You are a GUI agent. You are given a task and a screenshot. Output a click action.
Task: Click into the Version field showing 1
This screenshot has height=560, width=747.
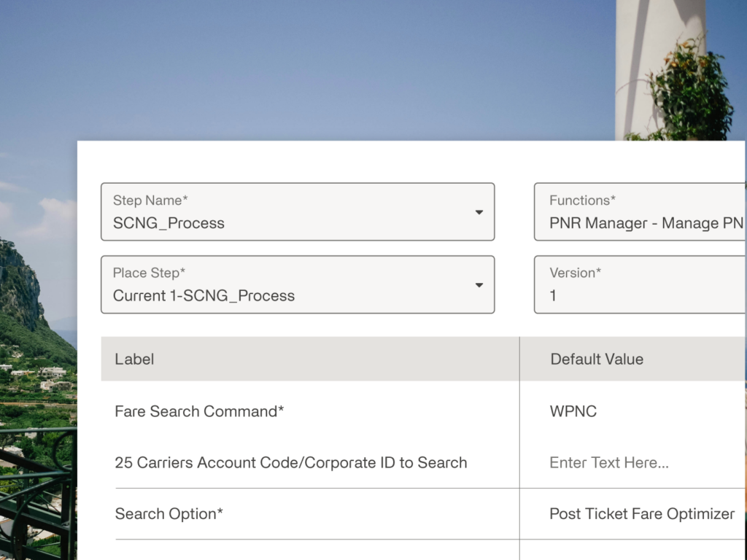point(640,285)
